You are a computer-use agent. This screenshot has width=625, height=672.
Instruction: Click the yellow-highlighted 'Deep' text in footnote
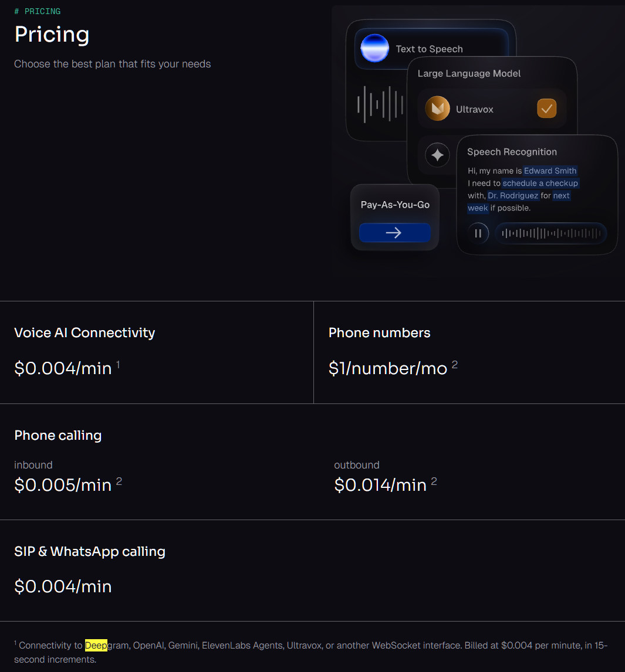coord(96,645)
